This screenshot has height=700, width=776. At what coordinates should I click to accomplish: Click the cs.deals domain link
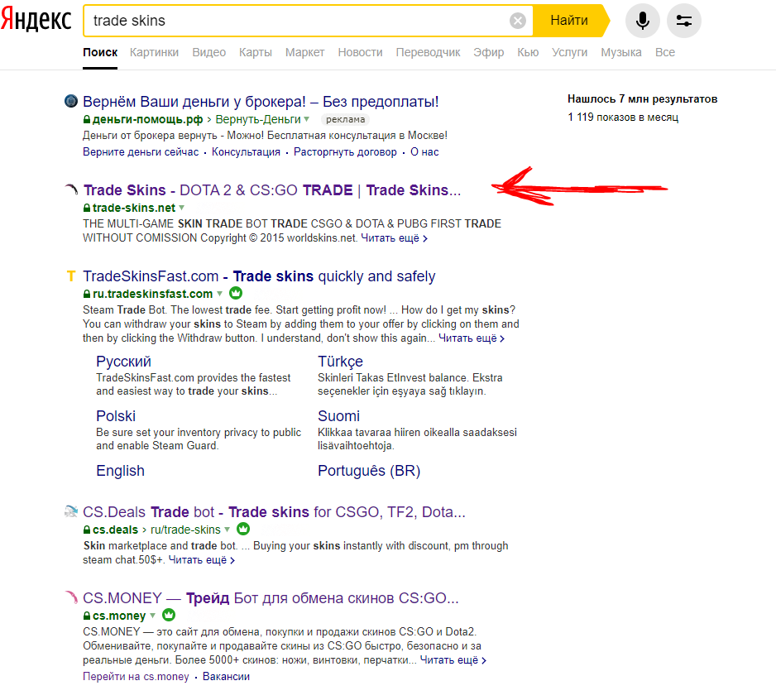click(x=115, y=530)
